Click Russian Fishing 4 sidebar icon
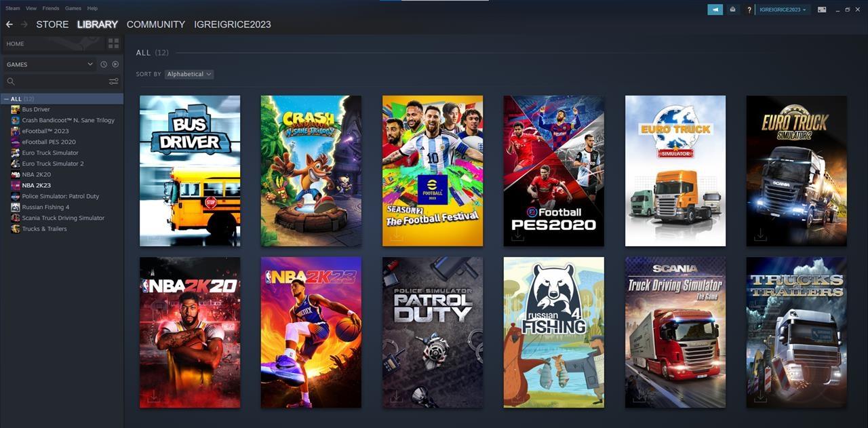The height and width of the screenshot is (428, 868). pyautogui.click(x=16, y=207)
